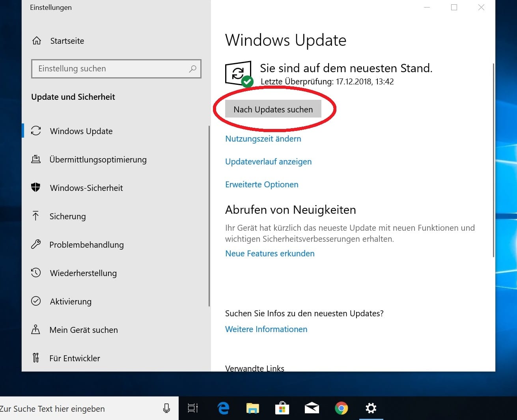Click the 'Update und Sicherheit' heading

pyautogui.click(x=73, y=97)
